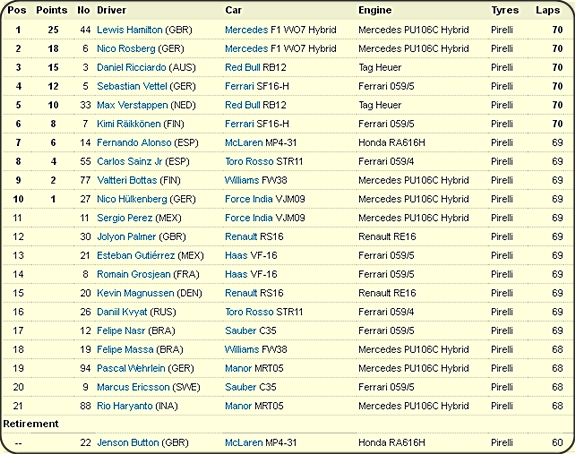Click Daniel Ricciardo driver name
The image size is (575, 454).
tap(131, 67)
